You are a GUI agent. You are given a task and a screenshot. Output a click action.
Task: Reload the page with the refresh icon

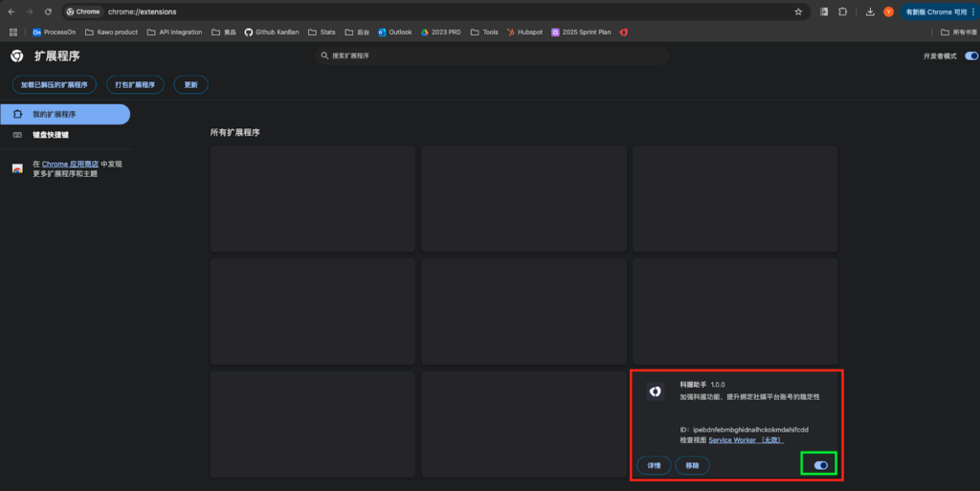[x=48, y=11]
